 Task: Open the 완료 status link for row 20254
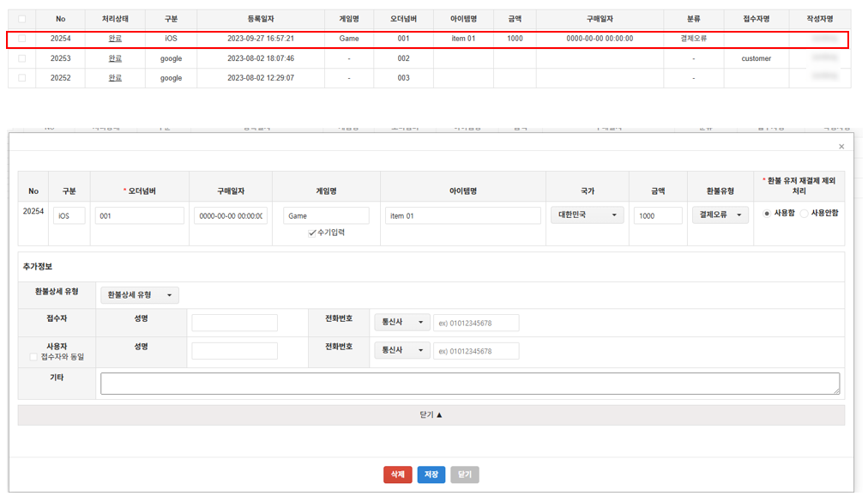pos(115,39)
